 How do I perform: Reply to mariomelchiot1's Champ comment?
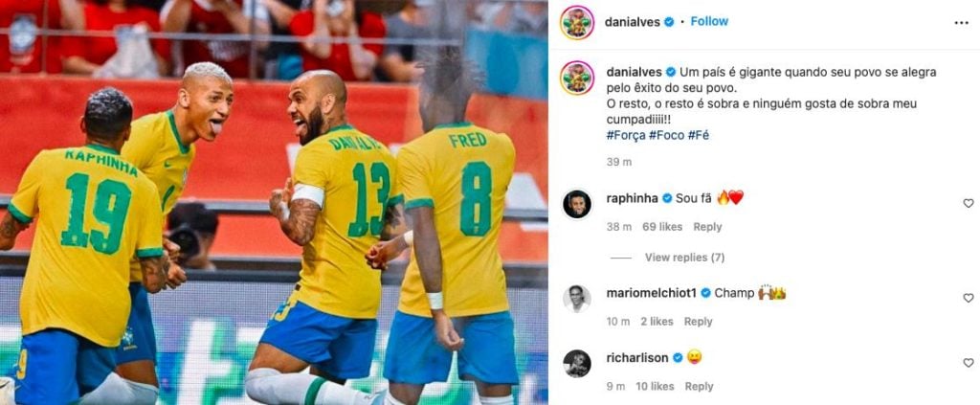pos(698,322)
